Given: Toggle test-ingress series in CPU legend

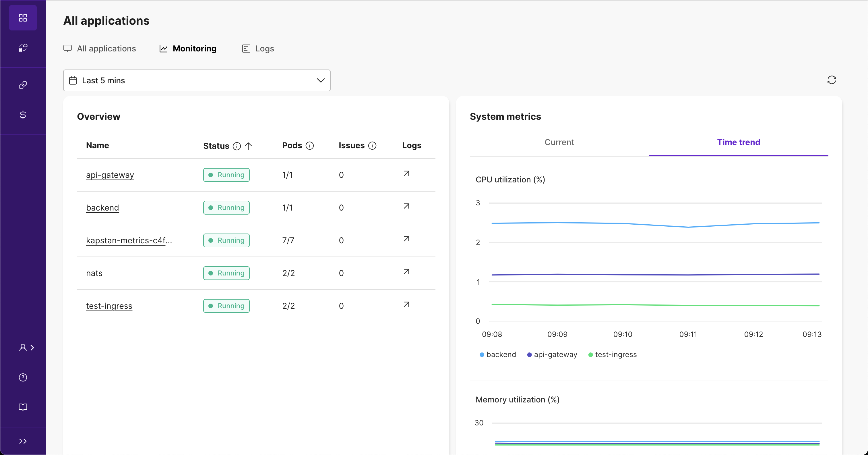Looking at the screenshot, I should (x=613, y=354).
